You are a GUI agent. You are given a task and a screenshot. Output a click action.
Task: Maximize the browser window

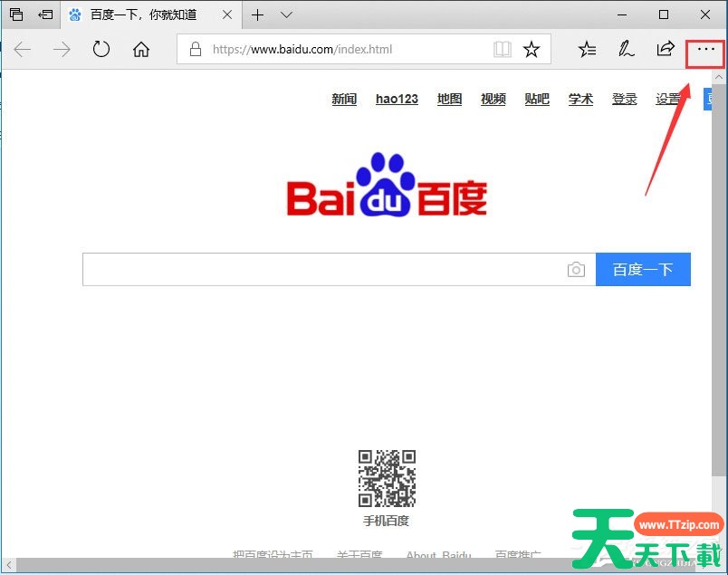[x=664, y=14]
